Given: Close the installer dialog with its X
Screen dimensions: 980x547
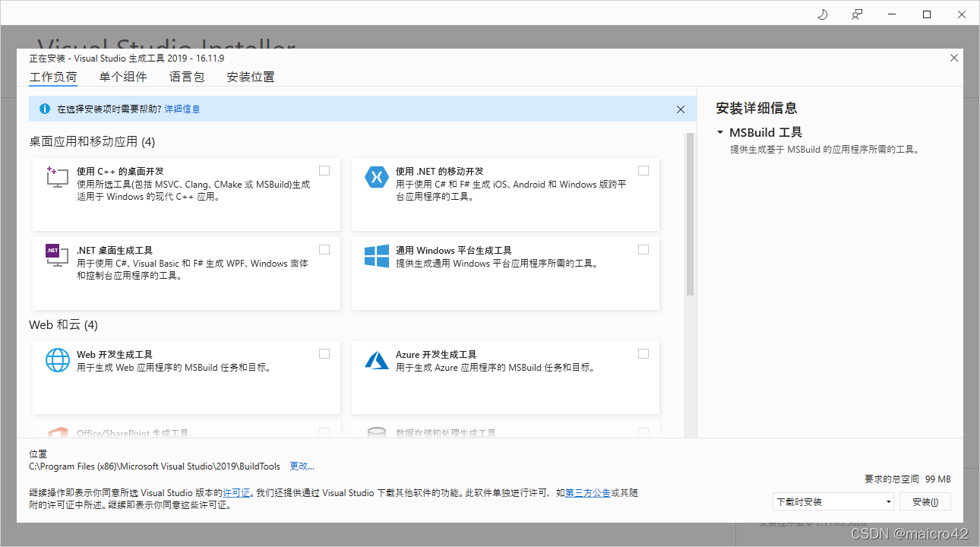Looking at the screenshot, I should [x=954, y=58].
